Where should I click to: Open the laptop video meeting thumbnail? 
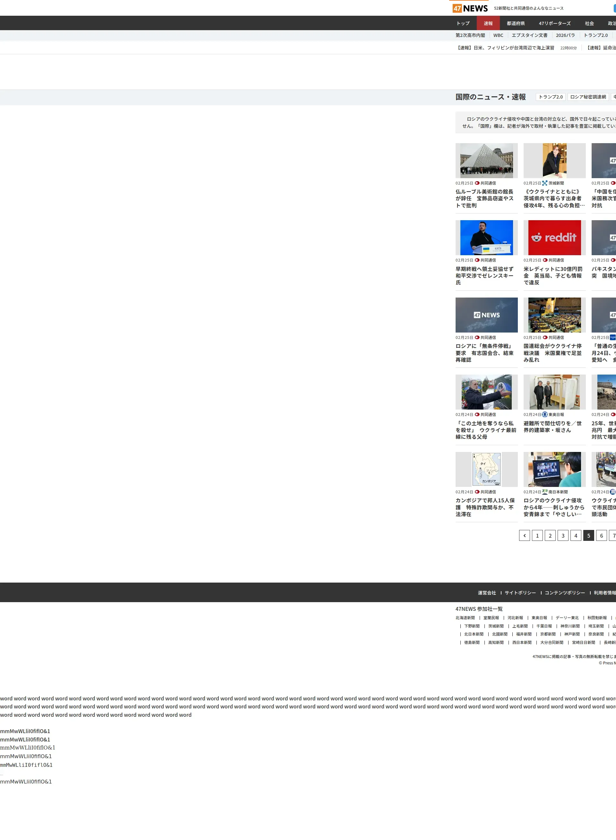[x=554, y=469]
